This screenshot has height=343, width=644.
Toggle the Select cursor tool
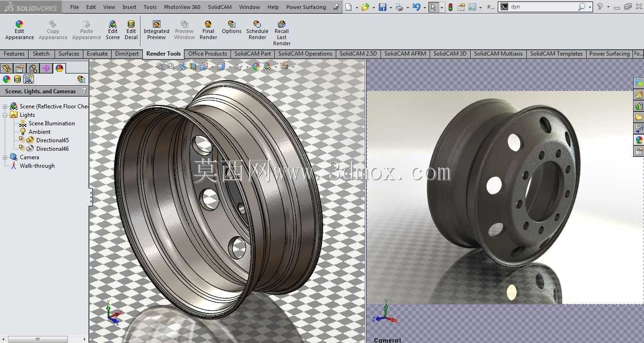click(434, 7)
